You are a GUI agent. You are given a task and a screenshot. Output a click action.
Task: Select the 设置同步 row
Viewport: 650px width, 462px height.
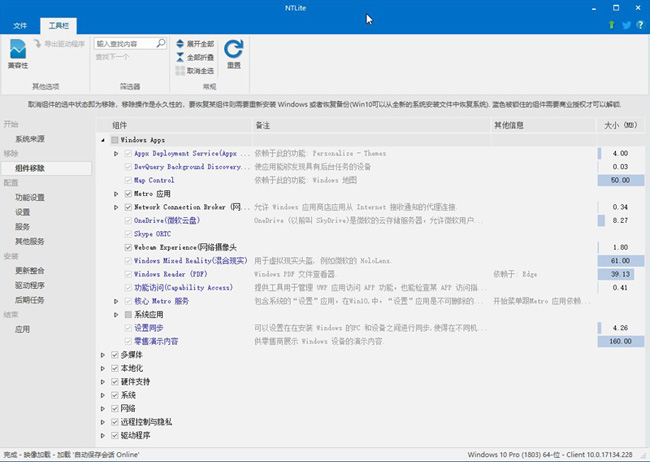point(371,328)
